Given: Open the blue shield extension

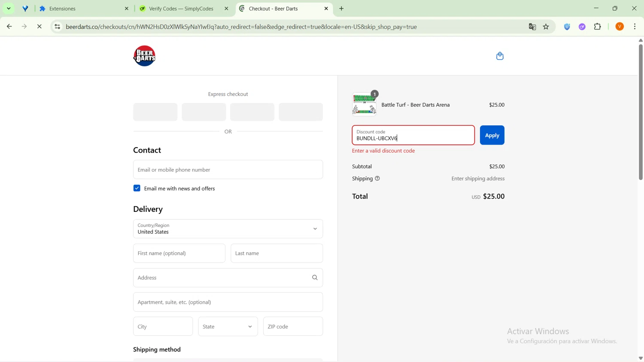Looking at the screenshot, I should [x=567, y=27].
